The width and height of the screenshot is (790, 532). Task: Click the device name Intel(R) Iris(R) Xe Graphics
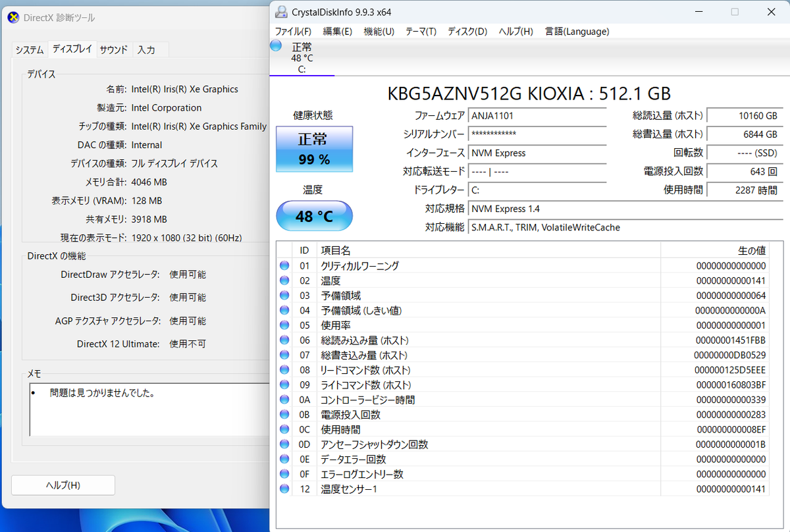click(185, 89)
